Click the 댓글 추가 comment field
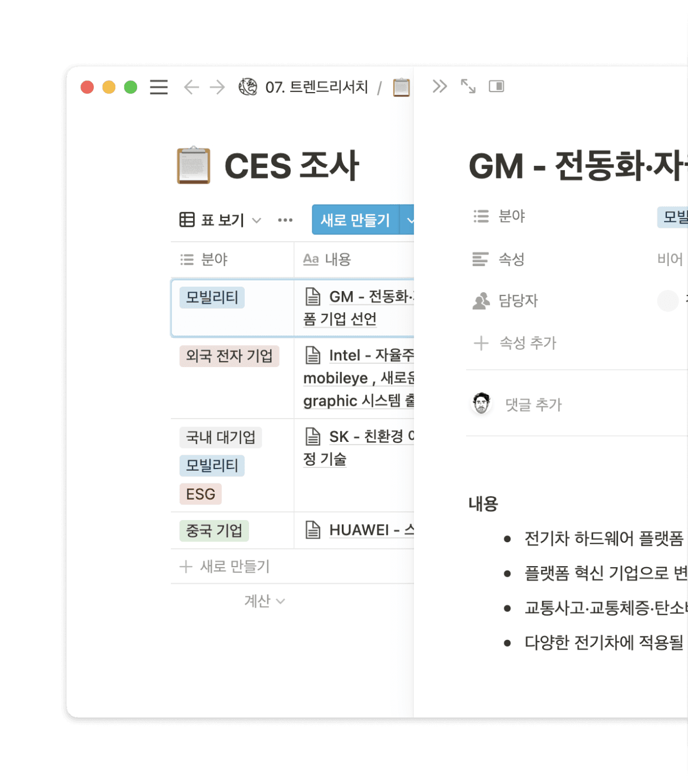 coord(533,405)
